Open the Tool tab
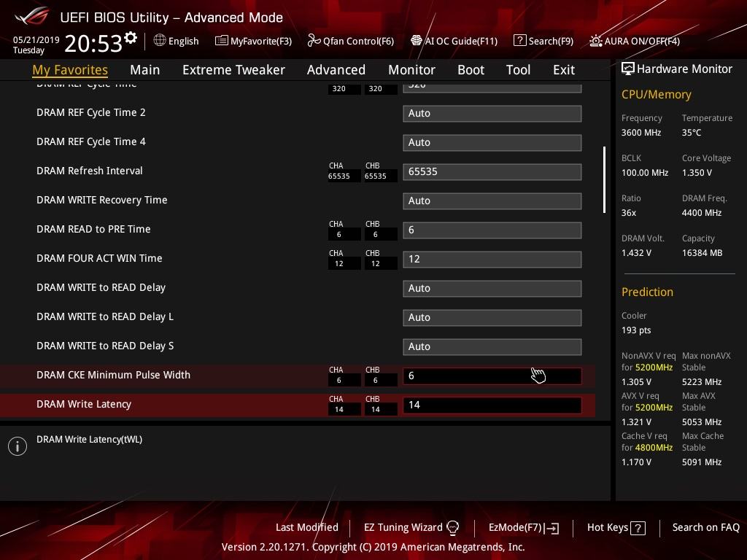This screenshot has width=747, height=560. coord(519,70)
